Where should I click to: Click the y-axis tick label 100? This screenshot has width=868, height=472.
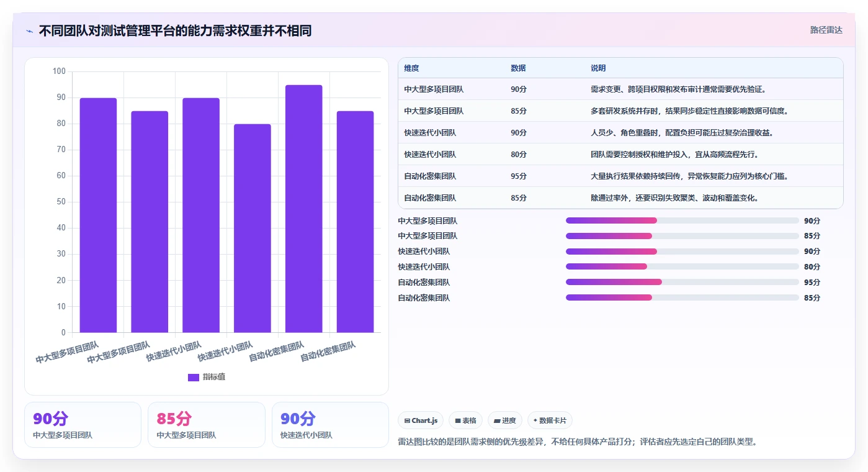pyautogui.click(x=59, y=71)
